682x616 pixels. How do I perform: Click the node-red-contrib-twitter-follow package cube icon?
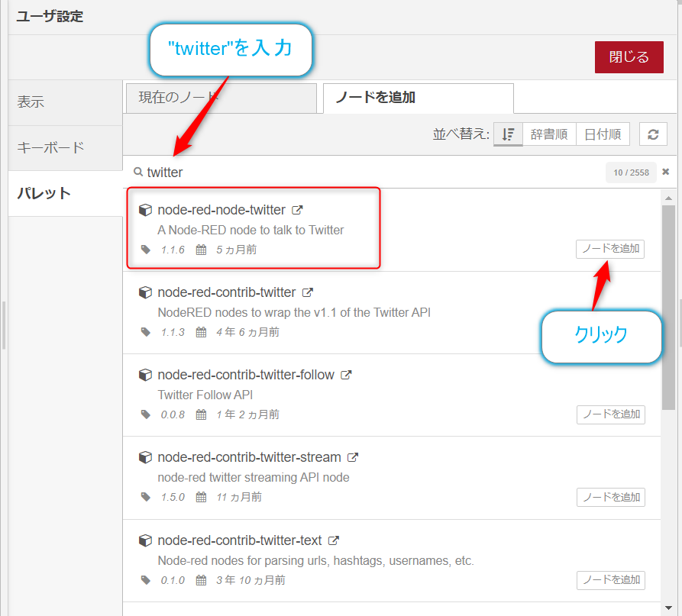(x=145, y=375)
